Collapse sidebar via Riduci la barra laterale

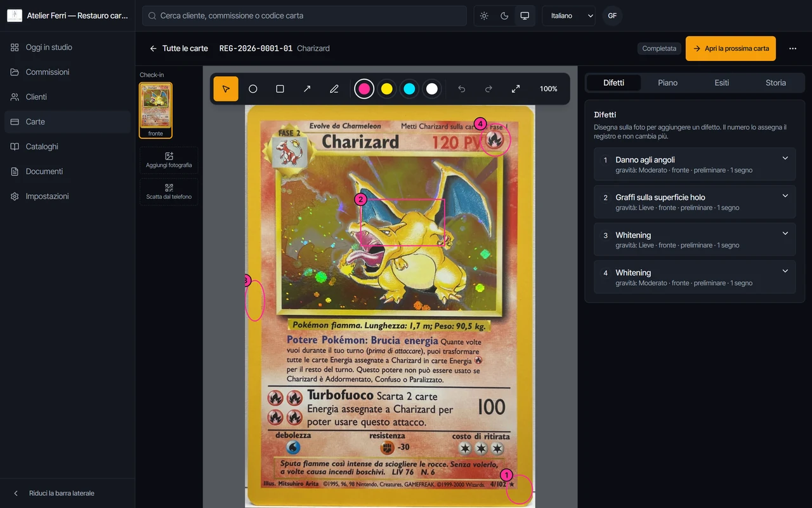67,493
